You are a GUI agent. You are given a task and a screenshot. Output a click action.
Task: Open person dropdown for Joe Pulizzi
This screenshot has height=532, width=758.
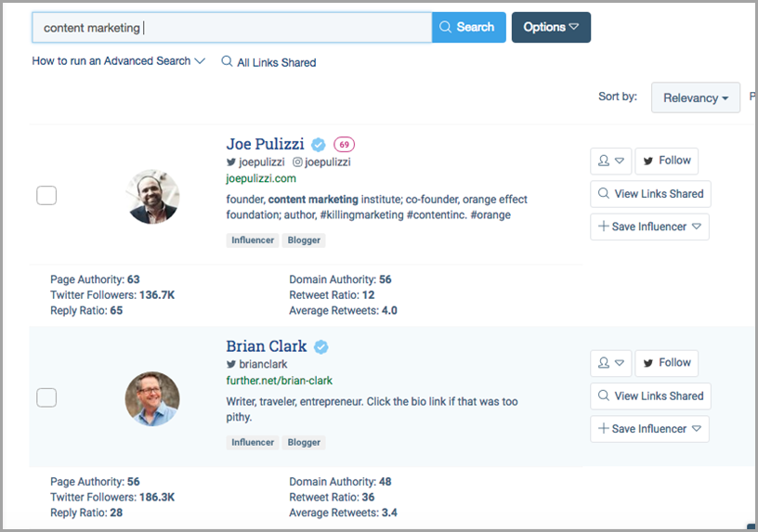(610, 161)
